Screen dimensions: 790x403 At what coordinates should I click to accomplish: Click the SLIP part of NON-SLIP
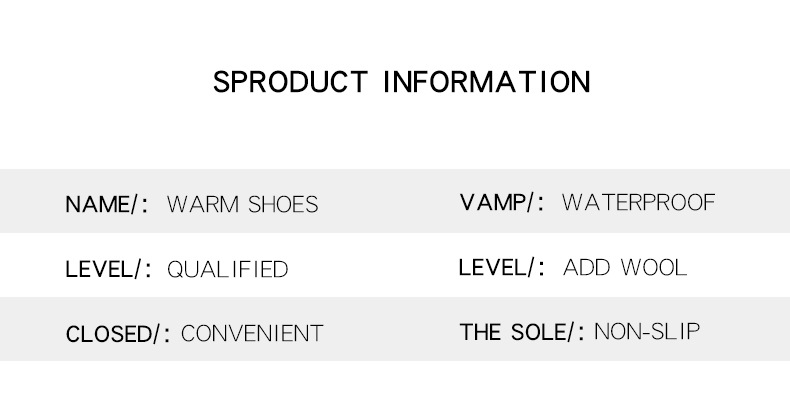(677, 332)
